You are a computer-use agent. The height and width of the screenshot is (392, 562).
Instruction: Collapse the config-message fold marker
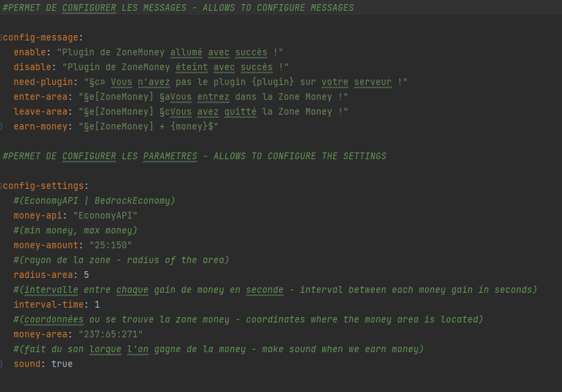point(1,37)
